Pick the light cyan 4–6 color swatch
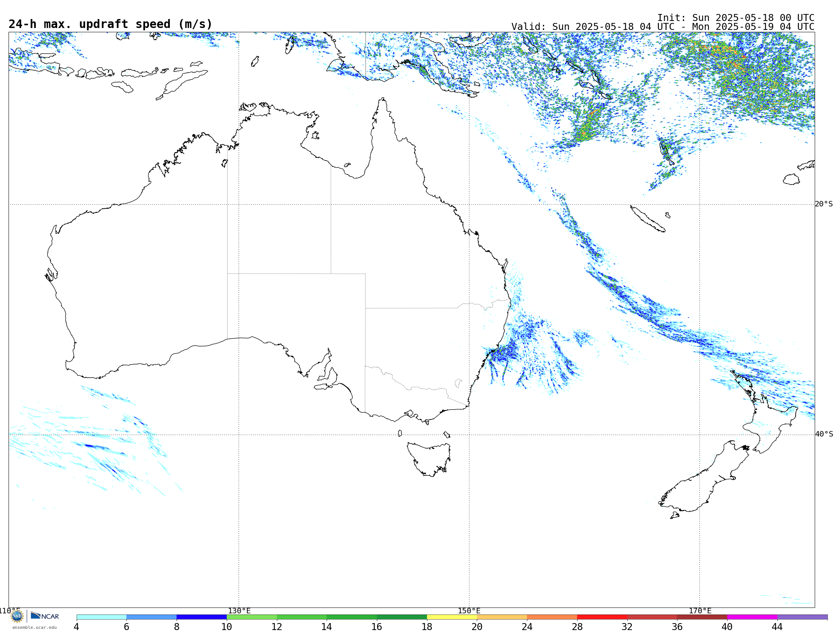 tap(101, 617)
